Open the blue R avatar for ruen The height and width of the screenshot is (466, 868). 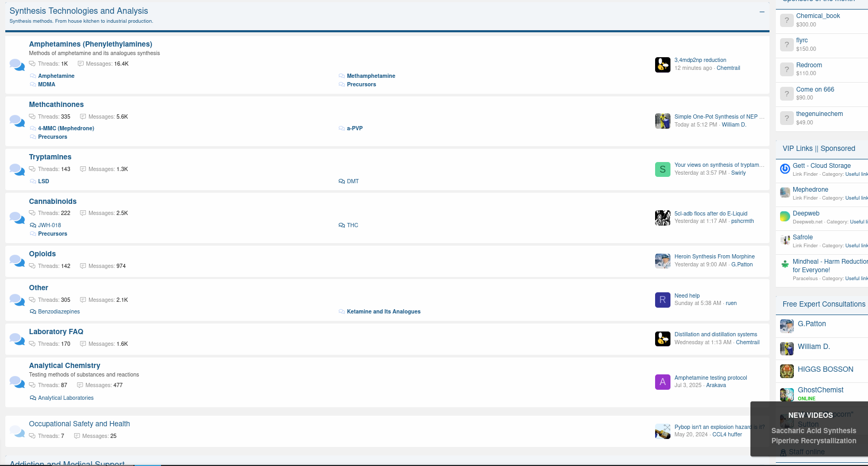coord(663,300)
